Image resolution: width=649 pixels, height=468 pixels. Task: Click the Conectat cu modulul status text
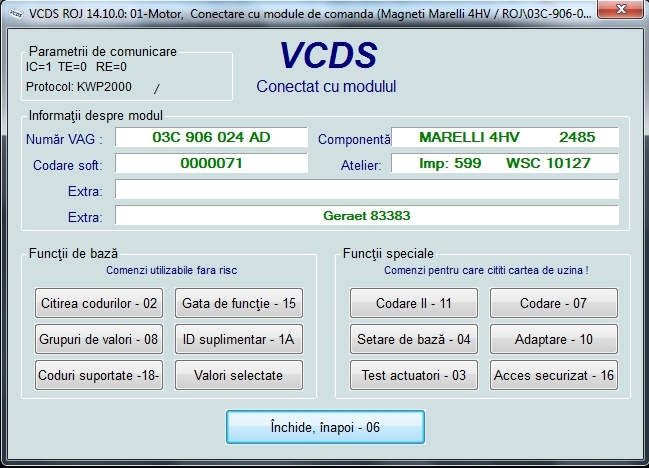[x=326, y=86]
